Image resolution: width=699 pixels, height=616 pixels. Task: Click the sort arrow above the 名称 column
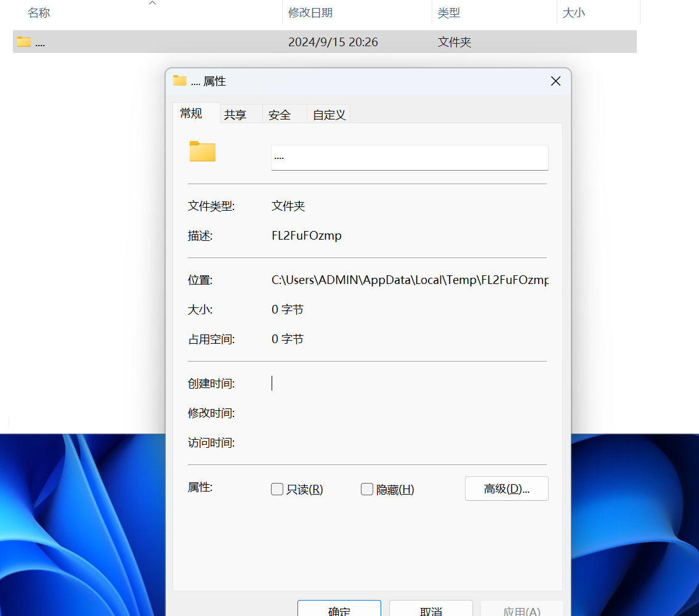click(153, 4)
